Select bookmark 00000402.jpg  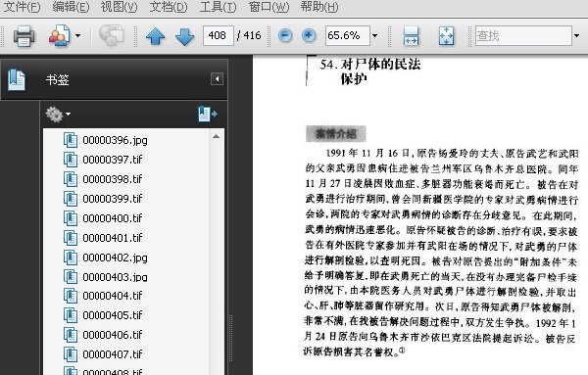[x=115, y=258]
